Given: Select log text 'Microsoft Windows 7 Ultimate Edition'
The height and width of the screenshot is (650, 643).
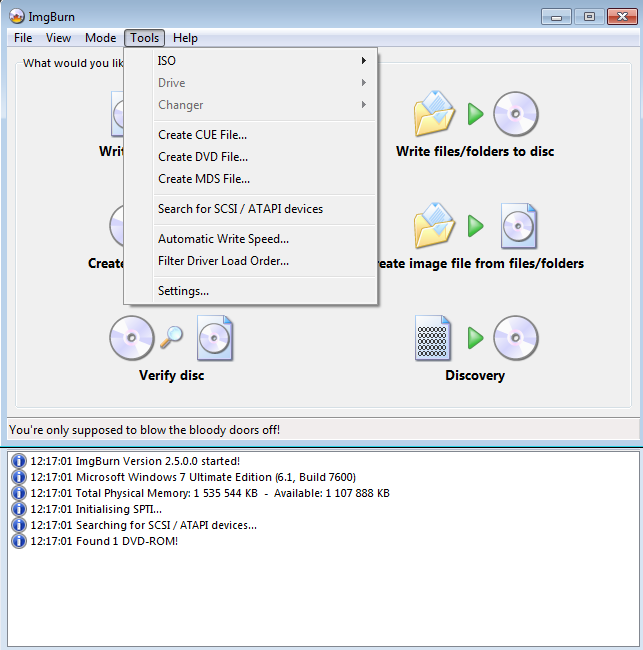Looking at the screenshot, I should tap(174, 478).
